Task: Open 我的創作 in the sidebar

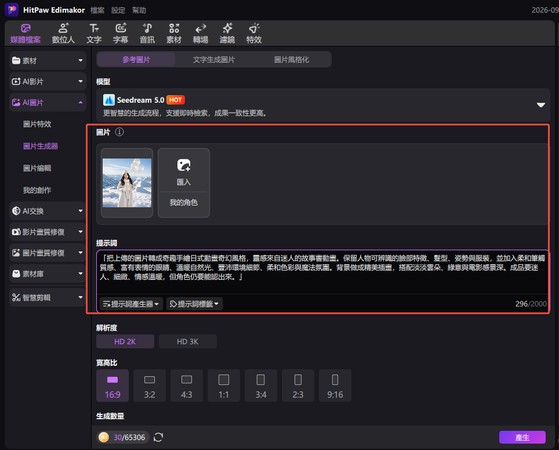Action: tap(37, 190)
